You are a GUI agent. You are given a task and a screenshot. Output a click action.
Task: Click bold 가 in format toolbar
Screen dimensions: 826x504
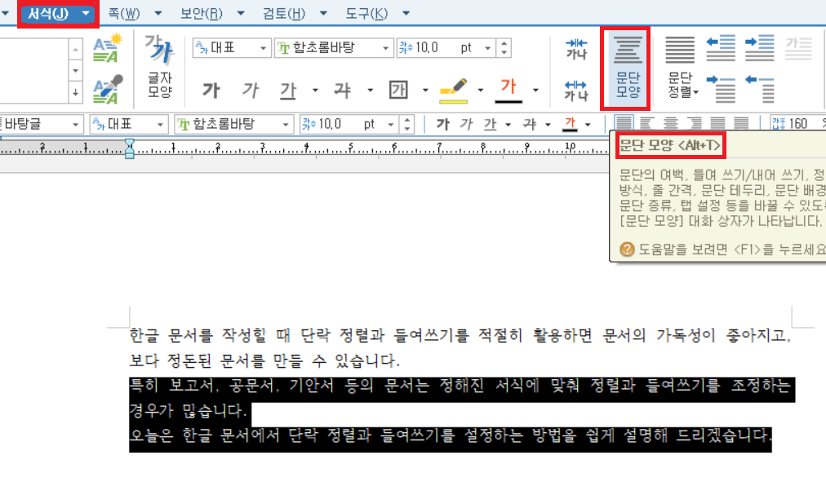(x=442, y=124)
